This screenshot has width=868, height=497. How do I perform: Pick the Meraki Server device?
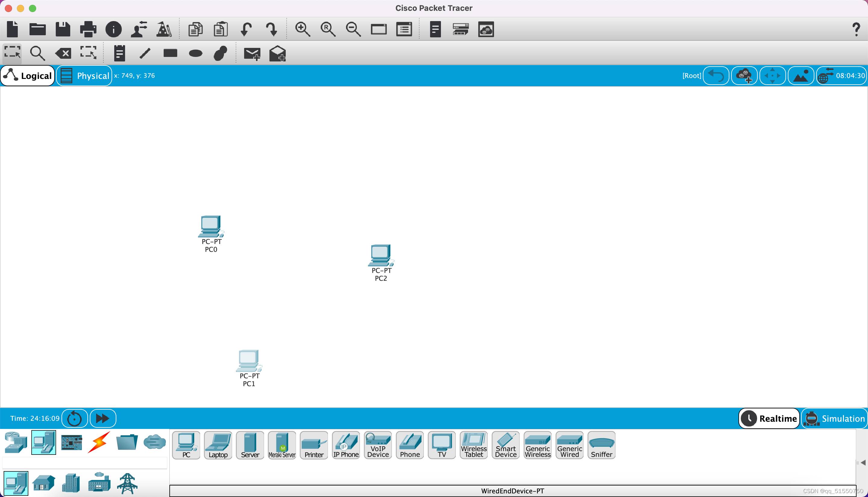[282, 445]
